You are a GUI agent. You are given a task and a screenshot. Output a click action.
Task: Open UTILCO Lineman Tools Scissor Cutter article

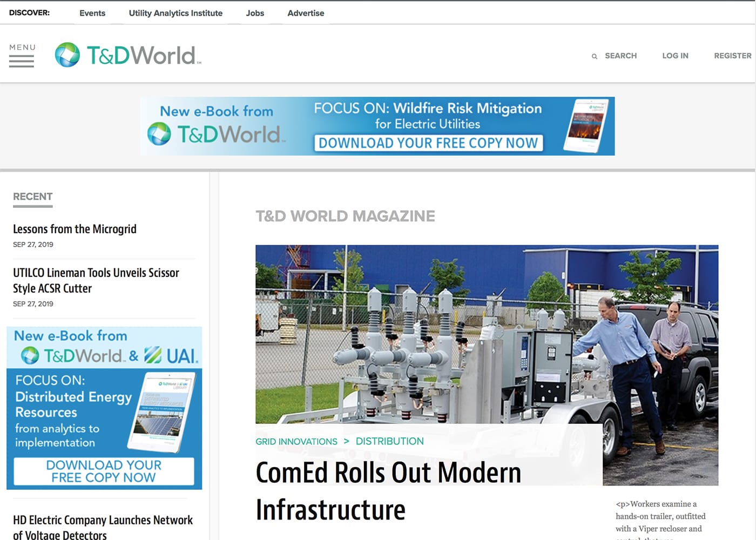coord(96,280)
